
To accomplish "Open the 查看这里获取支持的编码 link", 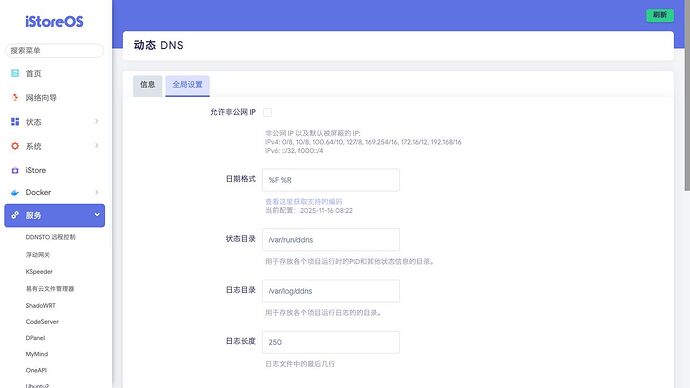I will click(304, 201).
